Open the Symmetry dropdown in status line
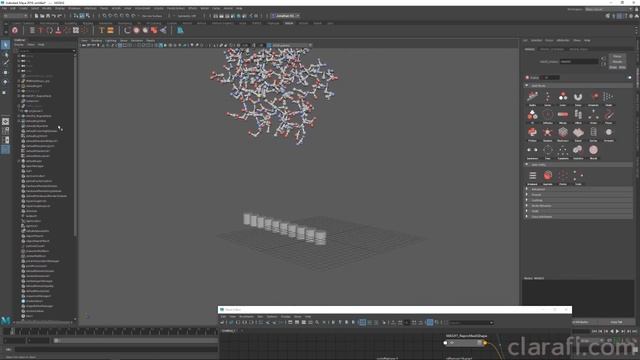 point(187,16)
